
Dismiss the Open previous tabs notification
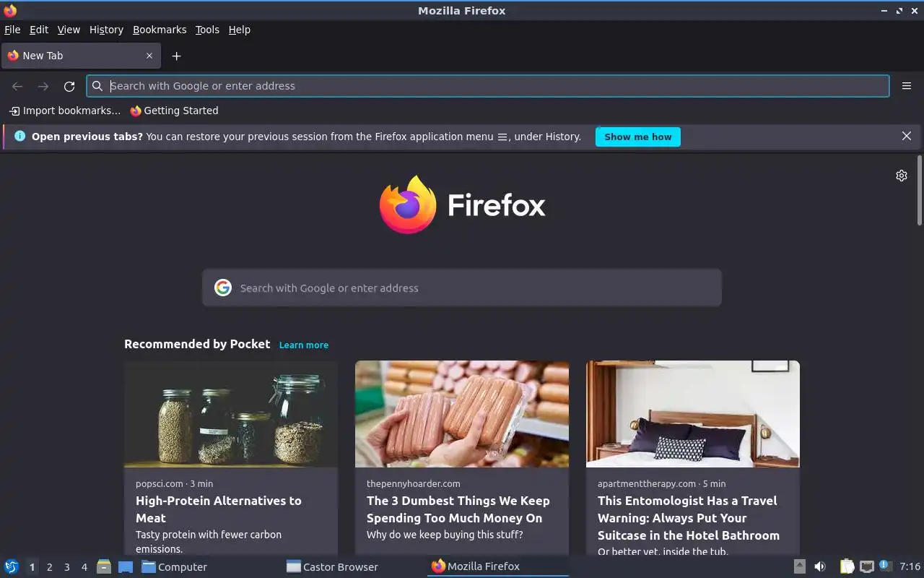click(x=907, y=136)
